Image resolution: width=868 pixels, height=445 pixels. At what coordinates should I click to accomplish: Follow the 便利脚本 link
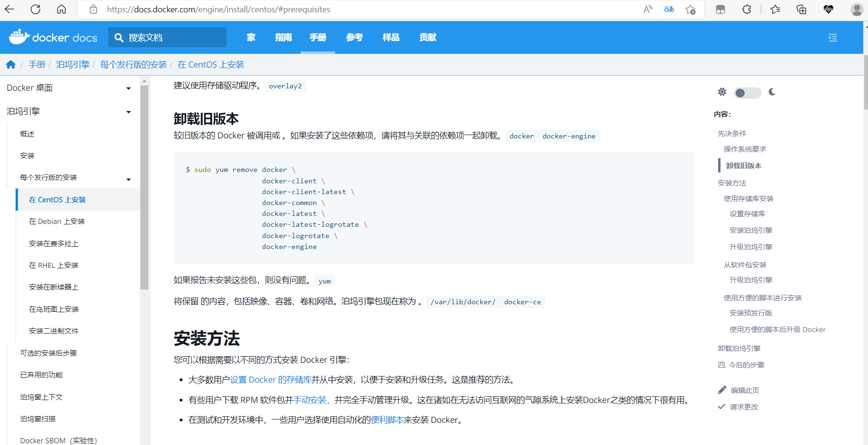[x=387, y=420]
